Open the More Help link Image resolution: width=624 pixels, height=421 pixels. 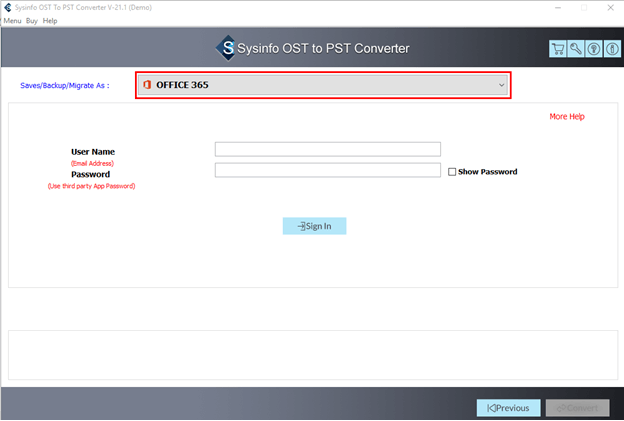tap(567, 117)
